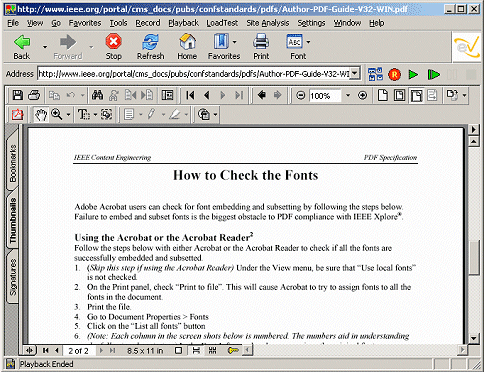Click the script wizard icon beside the address bar

pyautogui.click(x=375, y=74)
